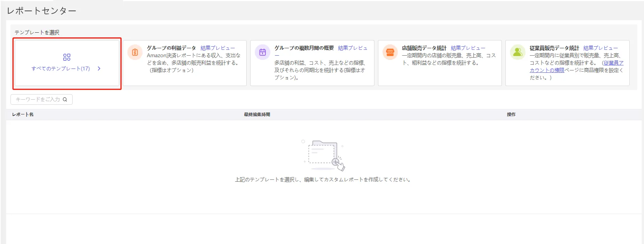Screen dimensions: 644x244
Task: Expand all templates with the chevron arrow
Action: [99, 68]
